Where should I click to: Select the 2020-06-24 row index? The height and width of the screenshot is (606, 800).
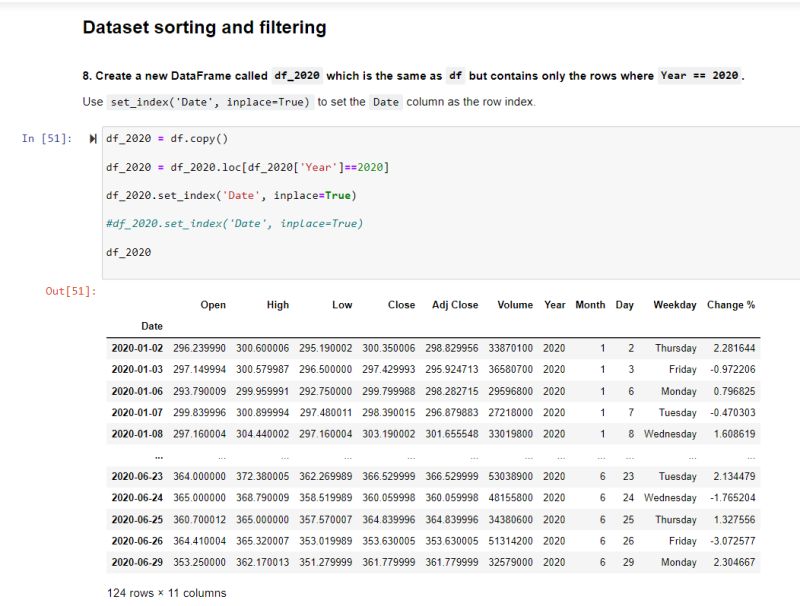click(137, 497)
